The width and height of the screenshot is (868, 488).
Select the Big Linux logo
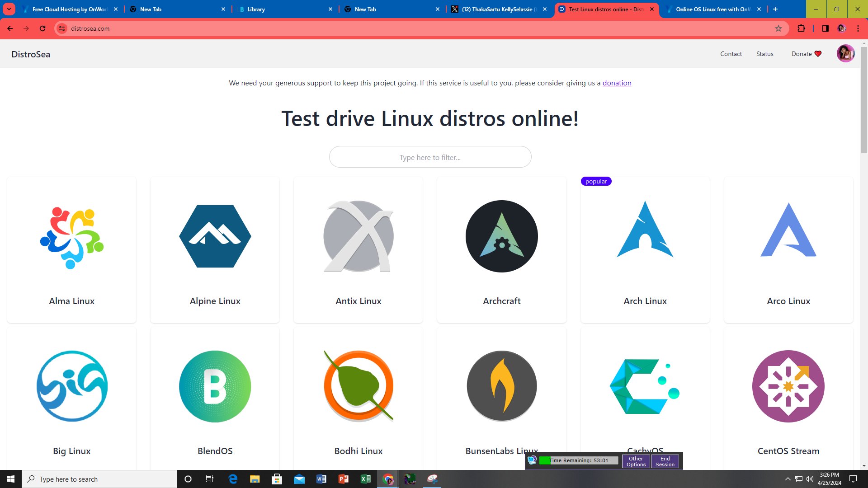72,386
